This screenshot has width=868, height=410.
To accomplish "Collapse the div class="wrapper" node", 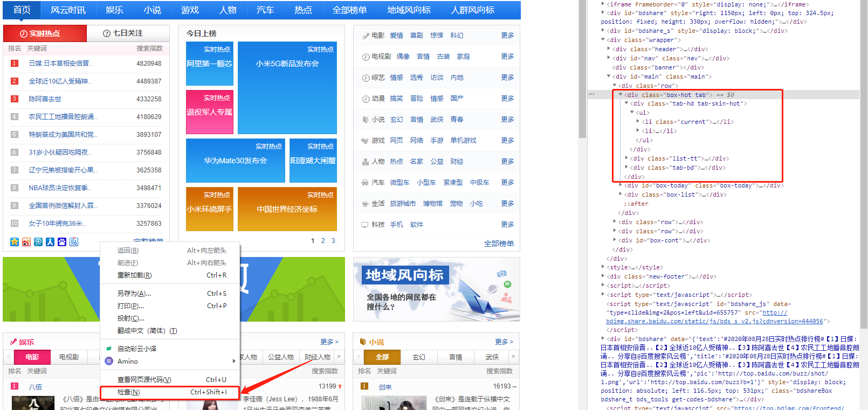I will [x=603, y=40].
